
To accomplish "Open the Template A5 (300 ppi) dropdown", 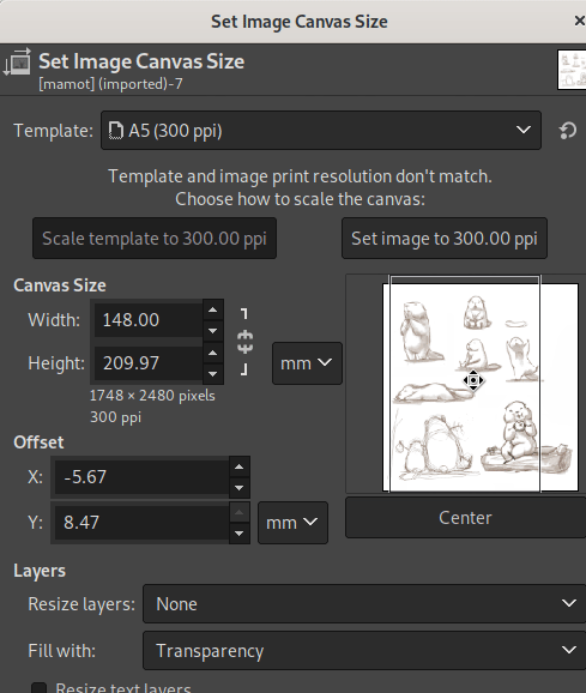I will (321, 130).
